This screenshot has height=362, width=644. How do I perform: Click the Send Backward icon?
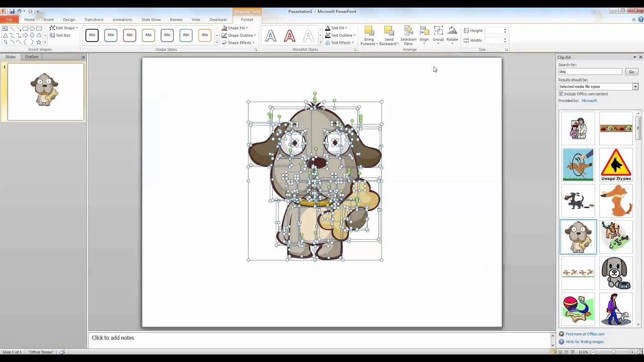(388, 30)
